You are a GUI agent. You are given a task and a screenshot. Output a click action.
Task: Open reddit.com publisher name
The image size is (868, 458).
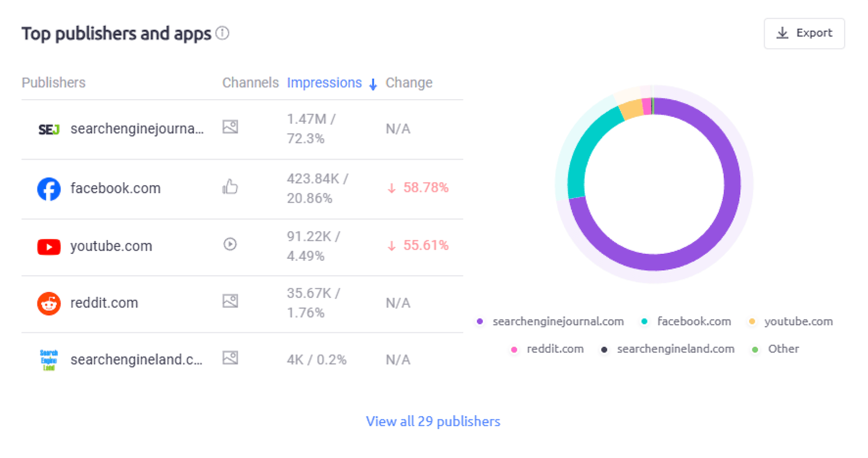104,303
